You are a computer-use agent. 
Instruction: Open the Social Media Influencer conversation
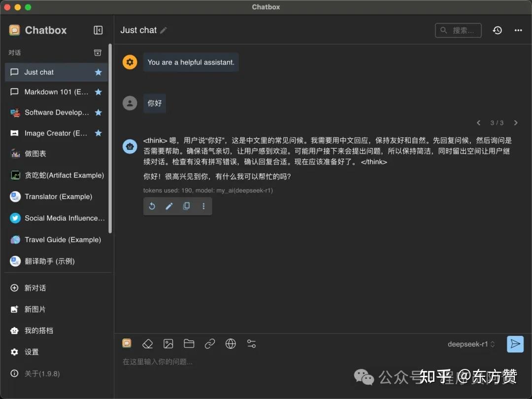(56, 218)
